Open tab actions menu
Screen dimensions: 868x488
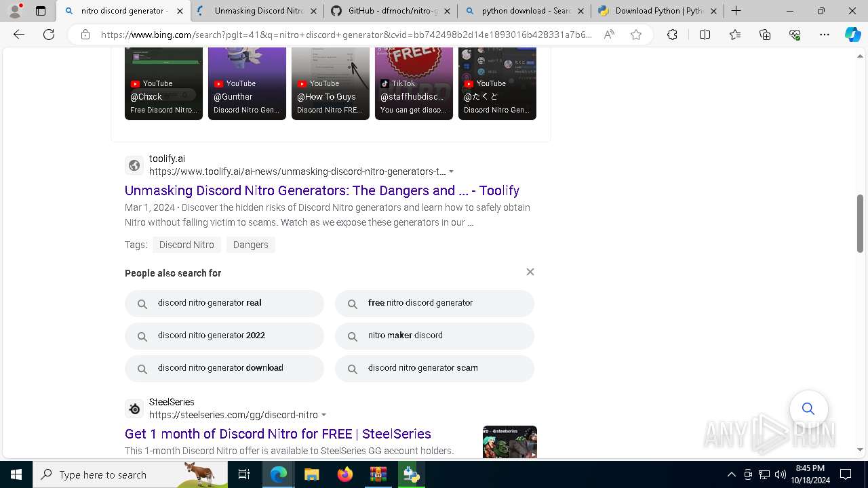(41, 11)
